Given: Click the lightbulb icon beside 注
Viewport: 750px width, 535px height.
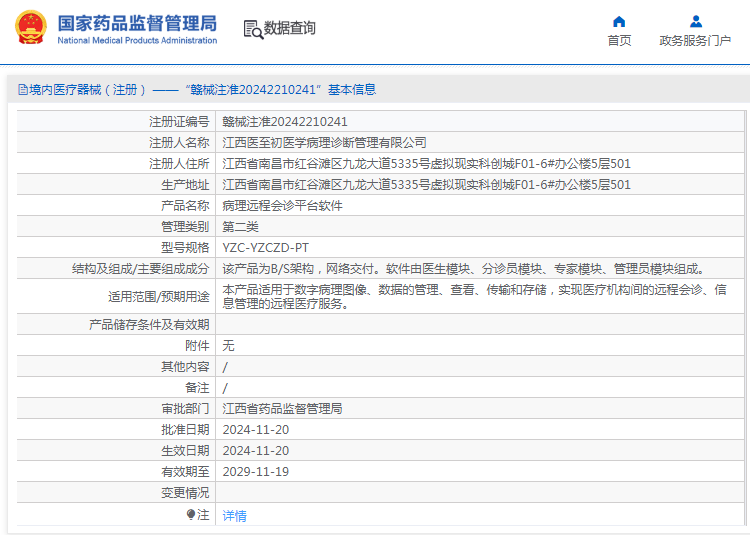Looking at the screenshot, I should click(191, 514).
